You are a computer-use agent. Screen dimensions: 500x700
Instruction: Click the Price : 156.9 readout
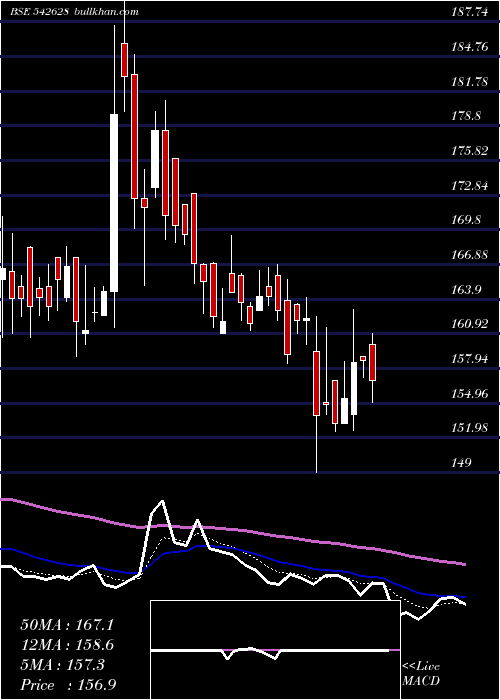[x=68, y=685]
